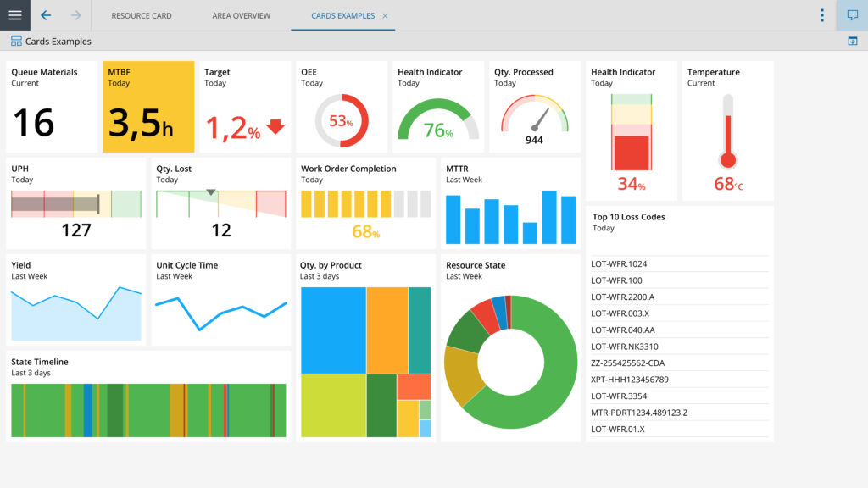
Task: Open the vertical three-dot options menu
Action: 821,15
